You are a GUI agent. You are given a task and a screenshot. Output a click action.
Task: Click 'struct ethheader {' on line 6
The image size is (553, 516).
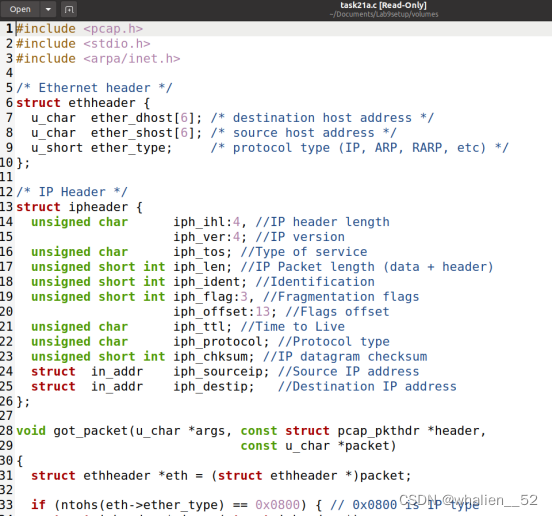pos(83,103)
